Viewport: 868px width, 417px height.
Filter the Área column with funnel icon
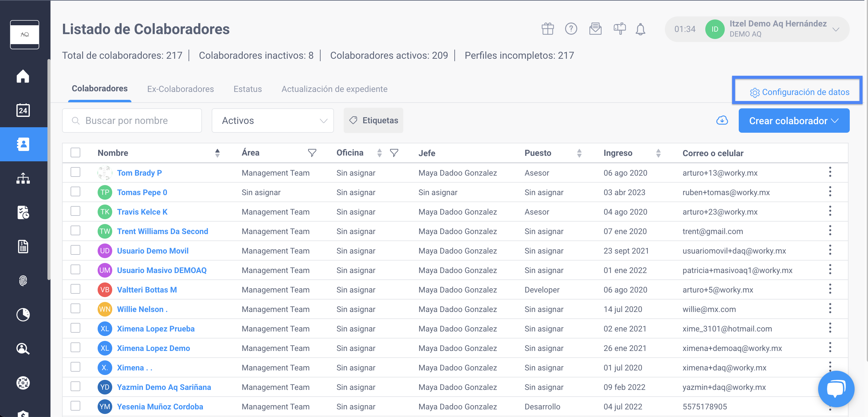(x=312, y=153)
